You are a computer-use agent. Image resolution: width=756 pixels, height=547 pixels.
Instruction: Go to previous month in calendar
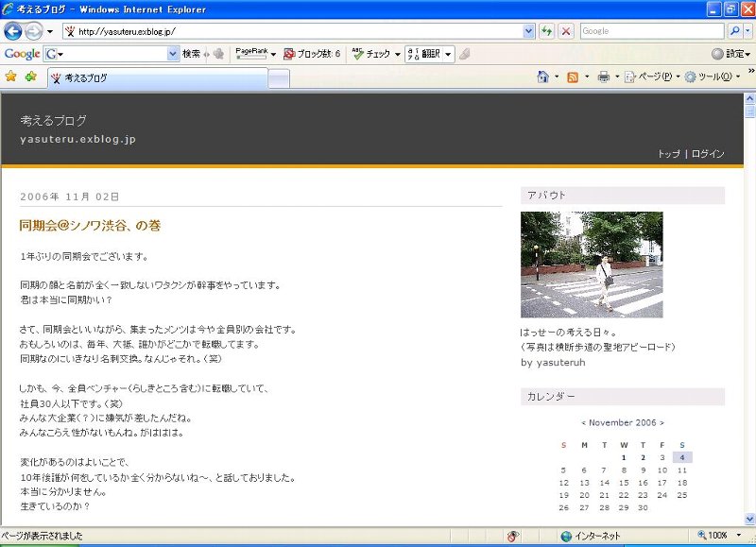click(583, 422)
